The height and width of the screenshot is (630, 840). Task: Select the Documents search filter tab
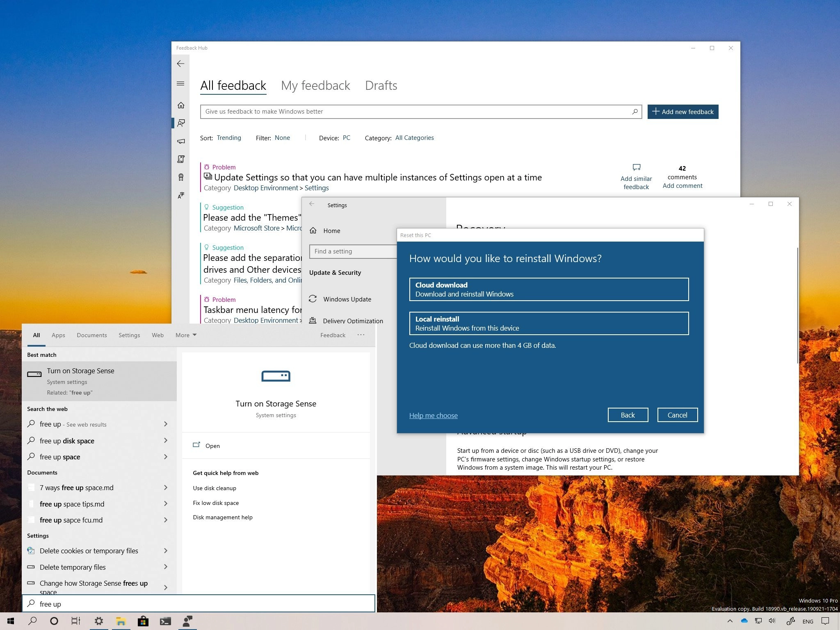(91, 335)
